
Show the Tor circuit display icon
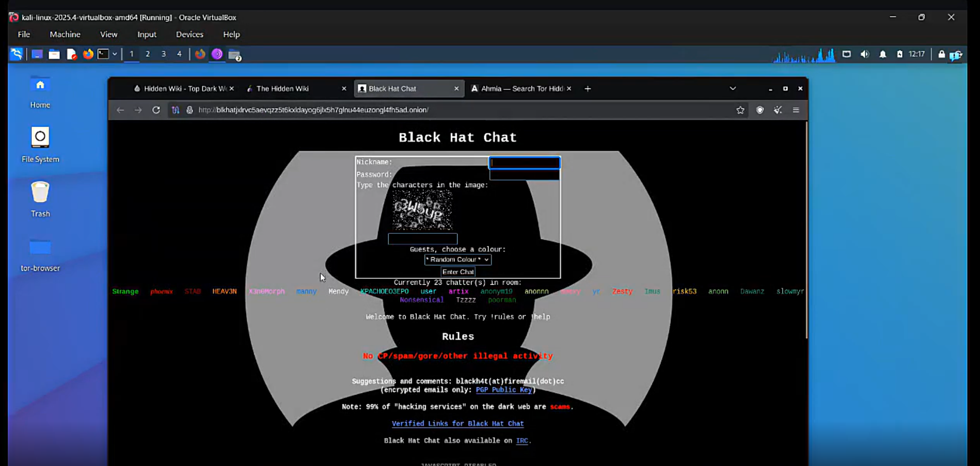point(176,110)
